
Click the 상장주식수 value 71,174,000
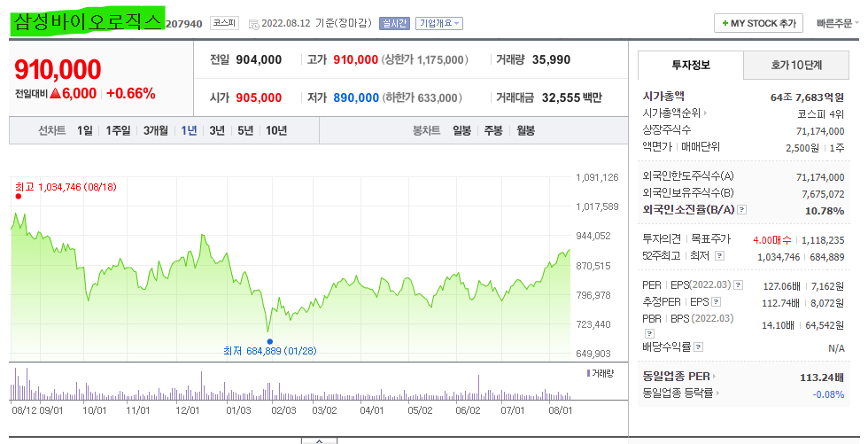[x=820, y=131]
